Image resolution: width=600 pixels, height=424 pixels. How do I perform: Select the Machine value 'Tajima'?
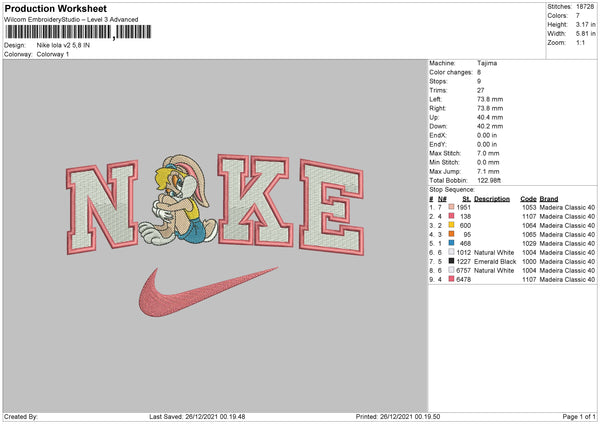[x=487, y=63]
